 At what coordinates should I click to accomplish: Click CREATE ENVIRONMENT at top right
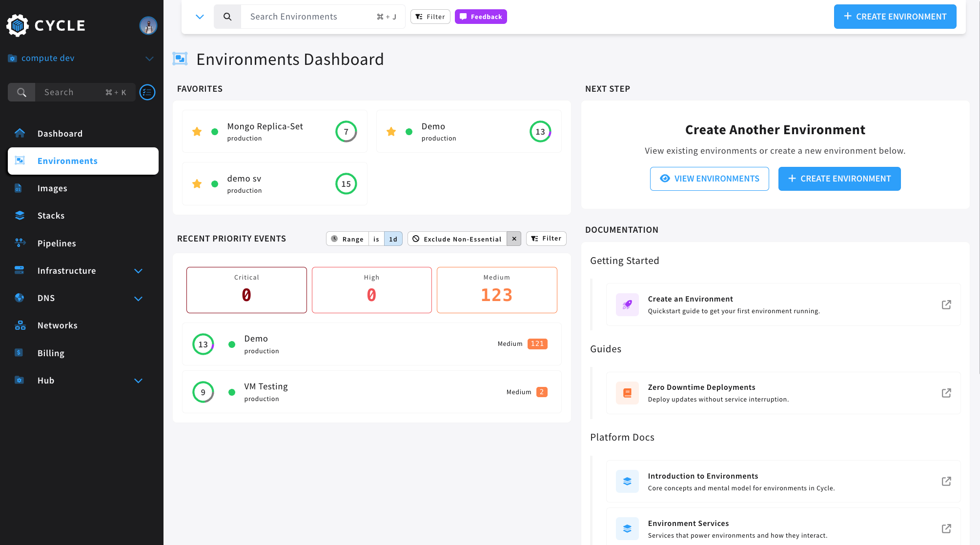click(x=895, y=16)
